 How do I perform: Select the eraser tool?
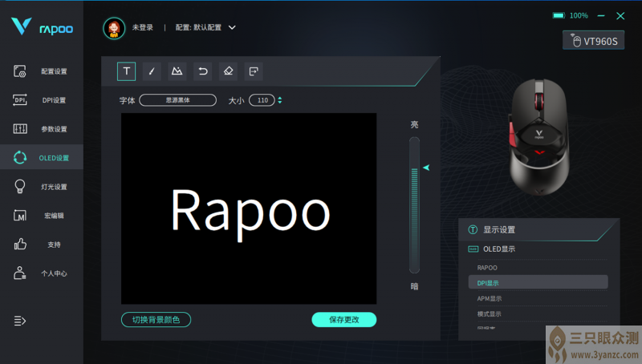coord(228,71)
